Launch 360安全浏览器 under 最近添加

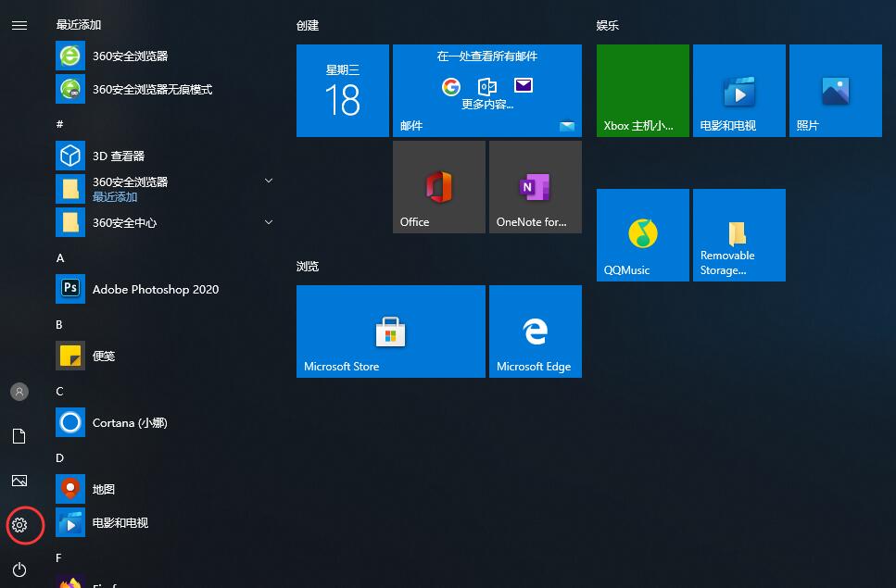tap(166, 56)
